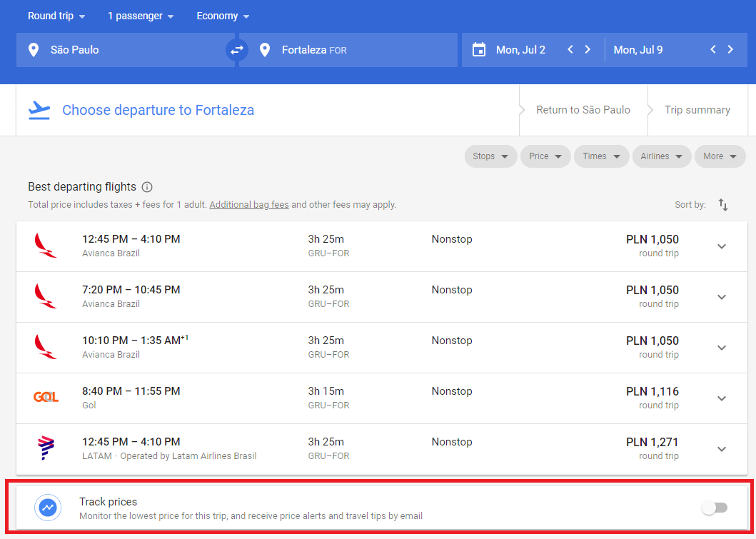Click the Sort by label

click(x=690, y=204)
